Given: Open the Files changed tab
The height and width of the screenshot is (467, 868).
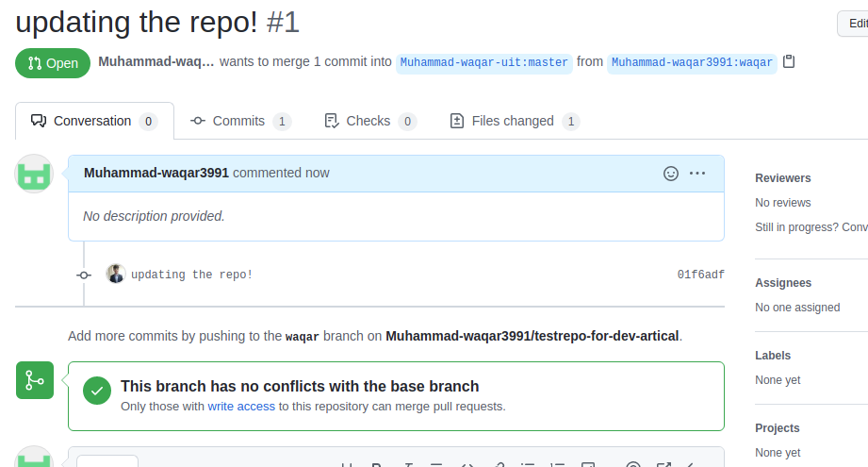Looking at the screenshot, I should point(515,121).
